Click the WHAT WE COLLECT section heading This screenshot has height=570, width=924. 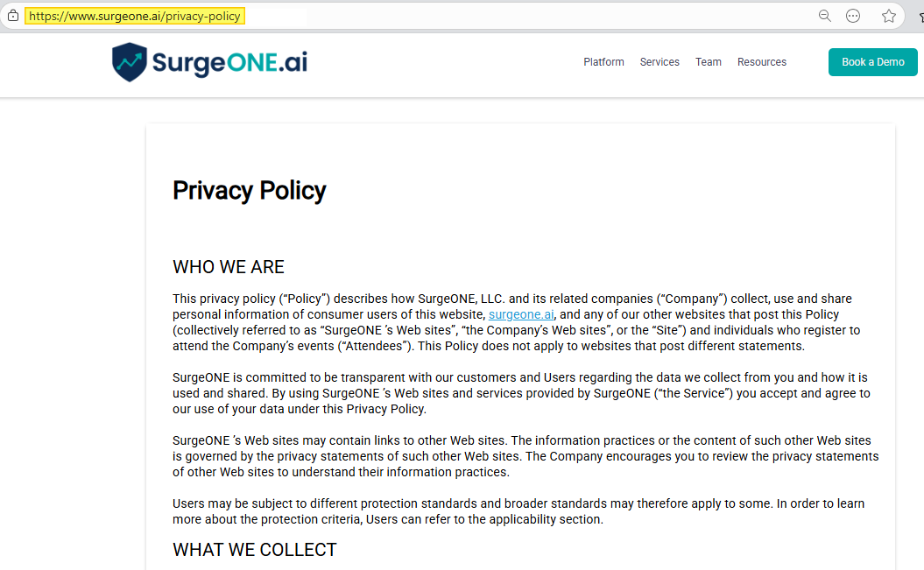point(254,550)
